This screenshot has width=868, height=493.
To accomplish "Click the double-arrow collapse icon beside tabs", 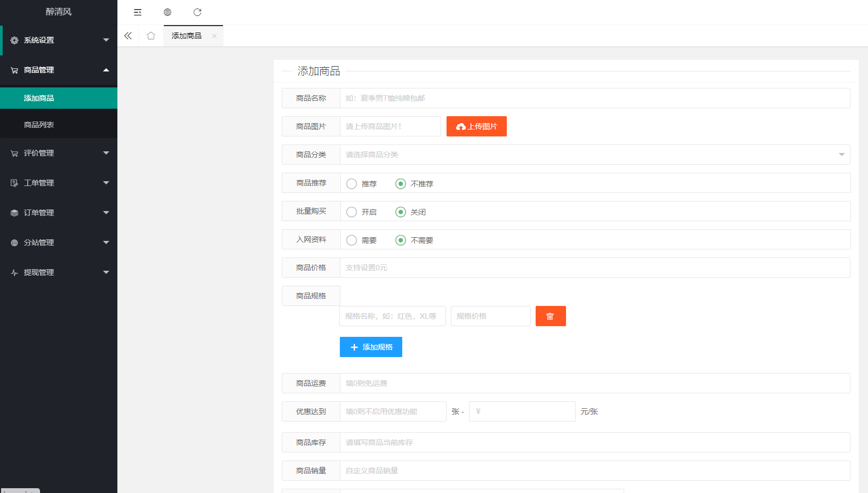I will click(x=128, y=35).
